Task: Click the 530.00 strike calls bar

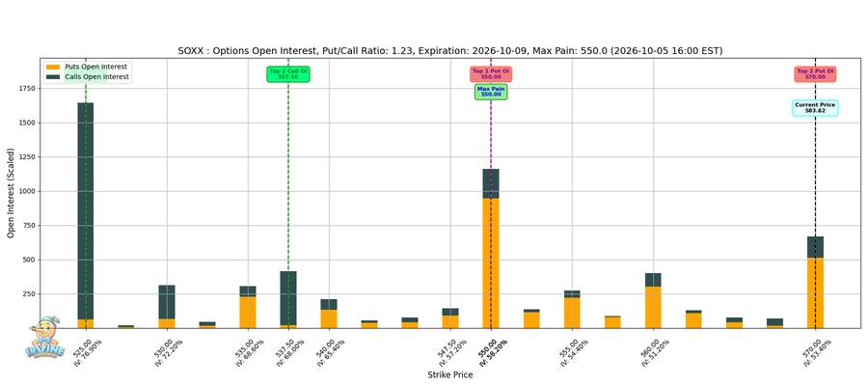Action: point(167,302)
